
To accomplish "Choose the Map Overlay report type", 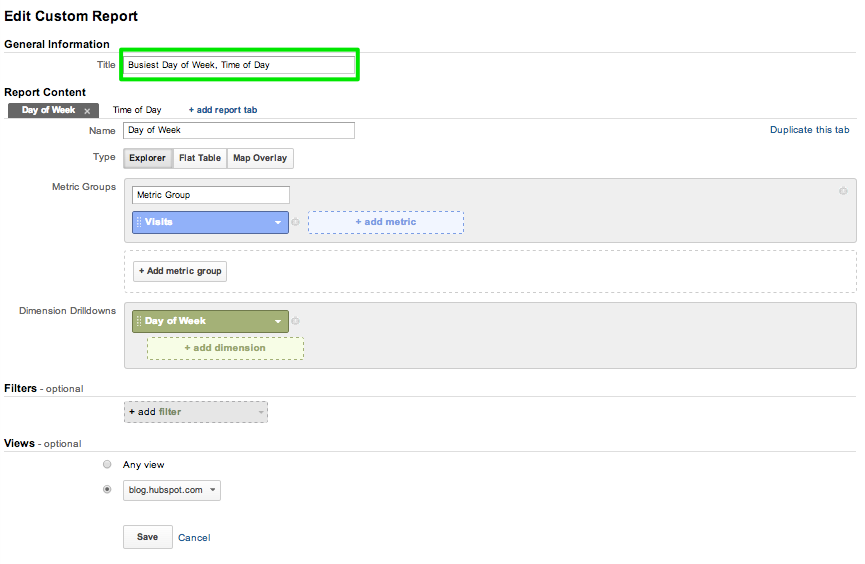I will [x=260, y=158].
